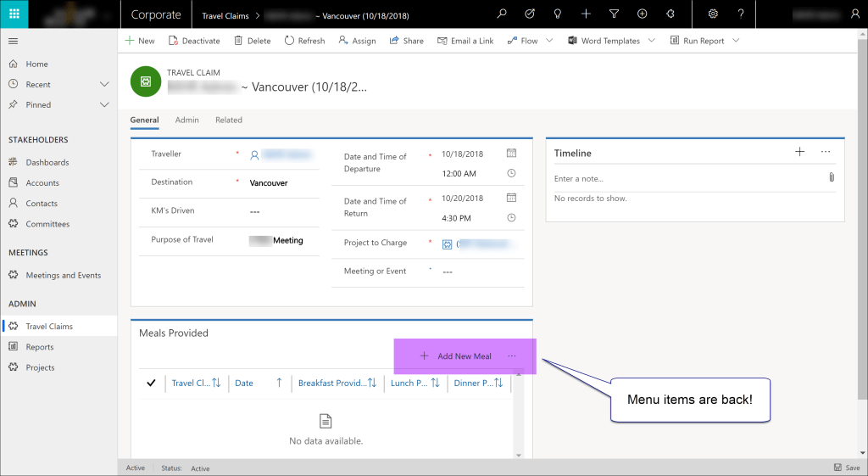The height and width of the screenshot is (476, 868).
Task: Click the paperclip attach icon in Timeline
Action: 832,178
